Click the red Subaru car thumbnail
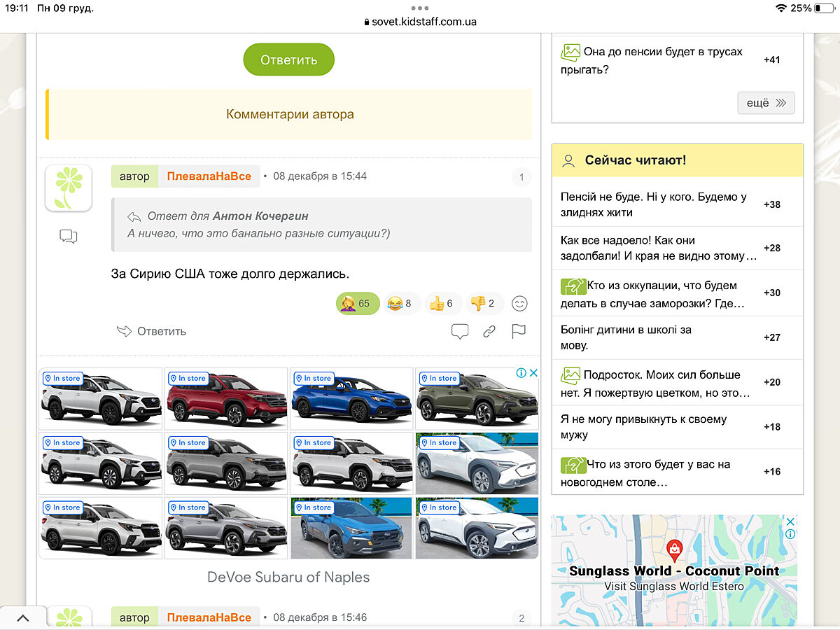The height and width of the screenshot is (630, 840). coord(226,399)
